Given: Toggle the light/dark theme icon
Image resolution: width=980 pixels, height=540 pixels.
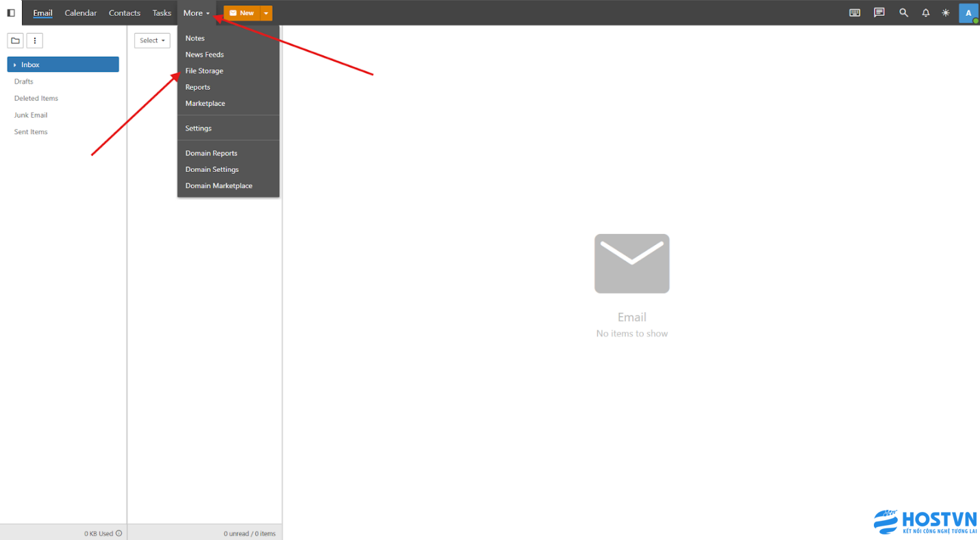Looking at the screenshot, I should tap(946, 13).
